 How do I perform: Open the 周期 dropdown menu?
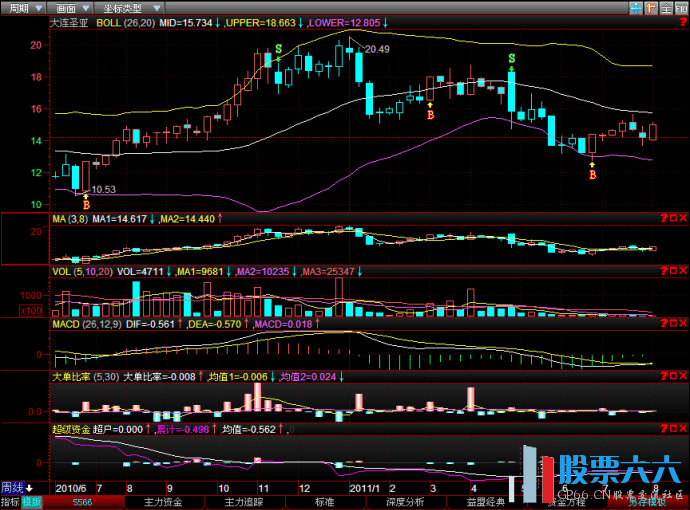coord(21,7)
